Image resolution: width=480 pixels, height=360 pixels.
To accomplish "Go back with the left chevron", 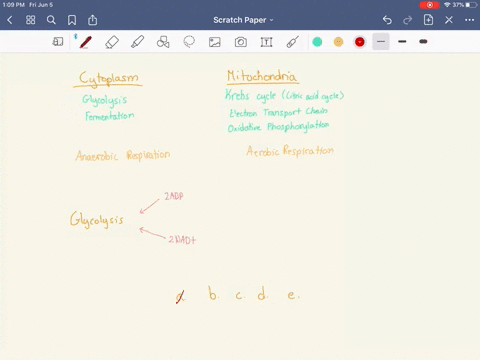I will coord(10,20).
